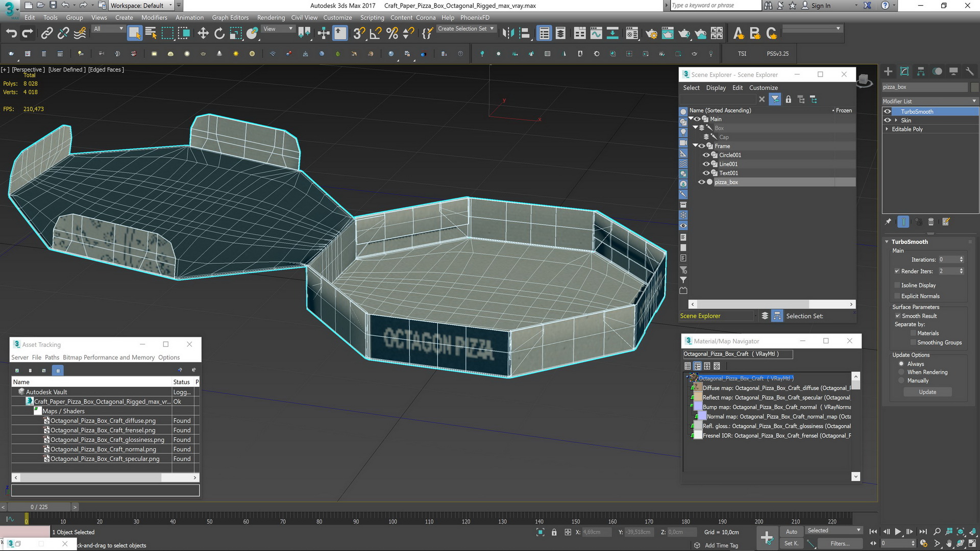980x551 pixels.
Task: Choose the Select and Rotate tool
Action: [219, 34]
